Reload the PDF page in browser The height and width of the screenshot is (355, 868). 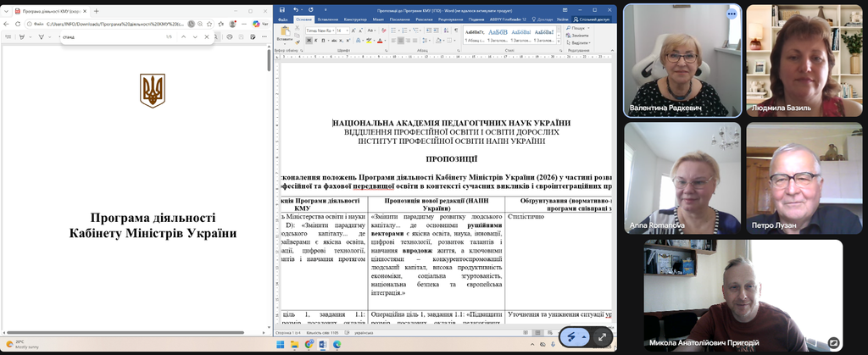coord(18,24)
